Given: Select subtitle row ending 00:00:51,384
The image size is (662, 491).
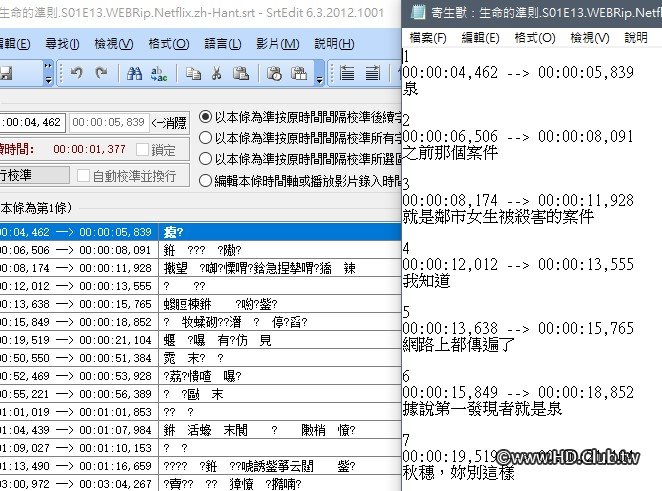Looking at the screenshot, I should (x=201, y=358).
